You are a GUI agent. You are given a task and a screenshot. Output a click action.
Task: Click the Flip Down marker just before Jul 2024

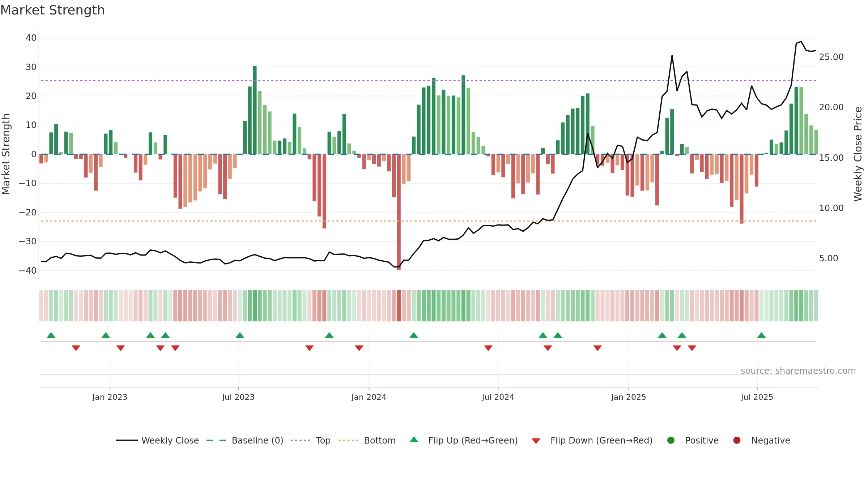coord(488,348)
